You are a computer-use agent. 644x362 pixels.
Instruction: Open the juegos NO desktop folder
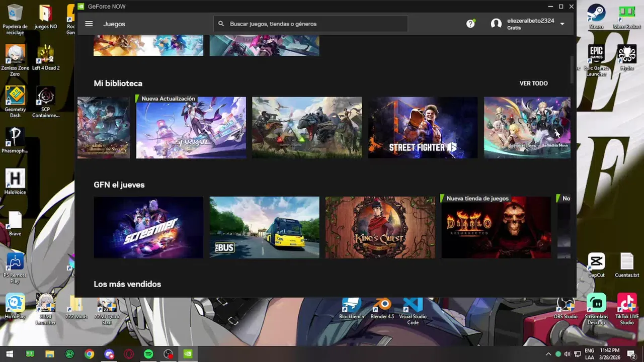point(46,18)
